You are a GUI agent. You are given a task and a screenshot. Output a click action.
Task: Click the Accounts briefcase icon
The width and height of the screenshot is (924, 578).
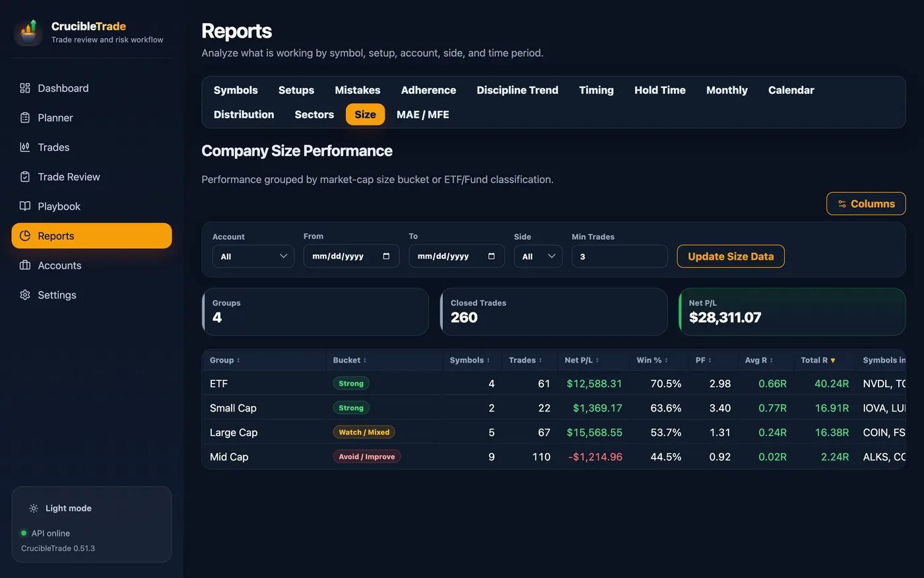pyautogui.click(x=25, y=265)
